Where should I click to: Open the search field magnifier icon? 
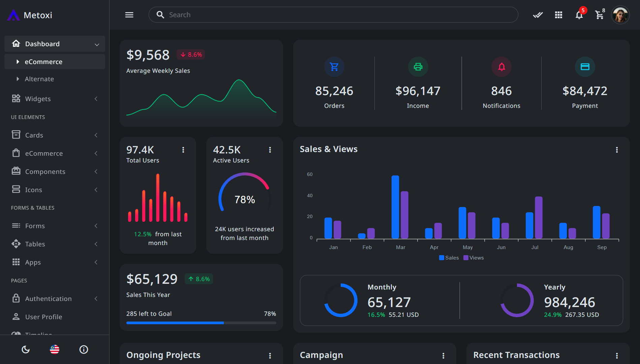(160, 14)
